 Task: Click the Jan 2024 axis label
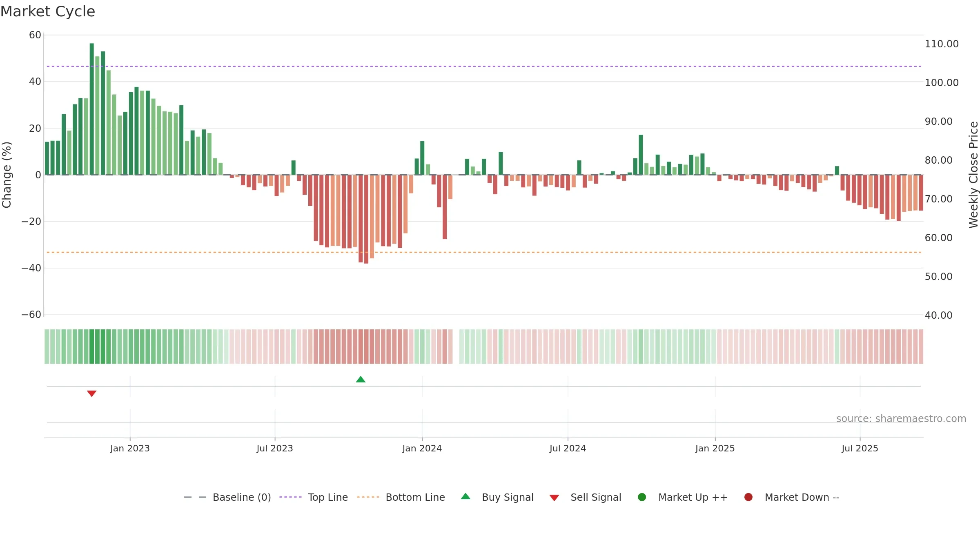(x=422, y=449)
